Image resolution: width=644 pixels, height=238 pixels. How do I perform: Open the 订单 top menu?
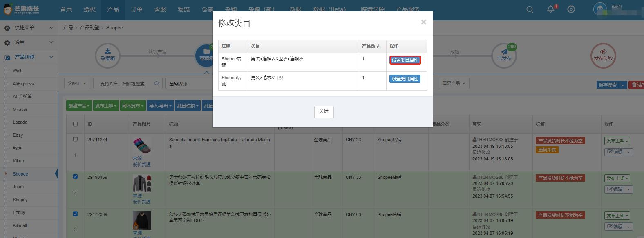point(136,9)
